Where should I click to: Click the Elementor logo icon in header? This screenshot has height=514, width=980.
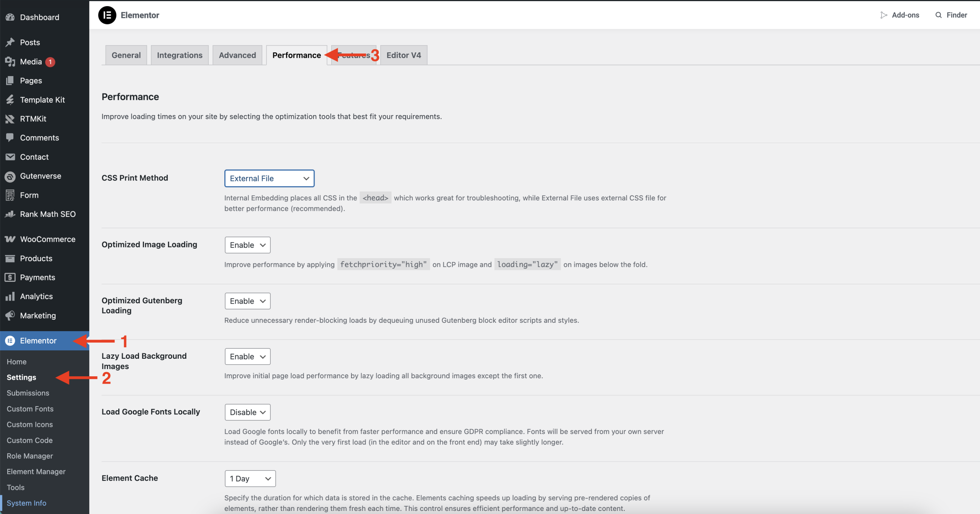[107, 15]
